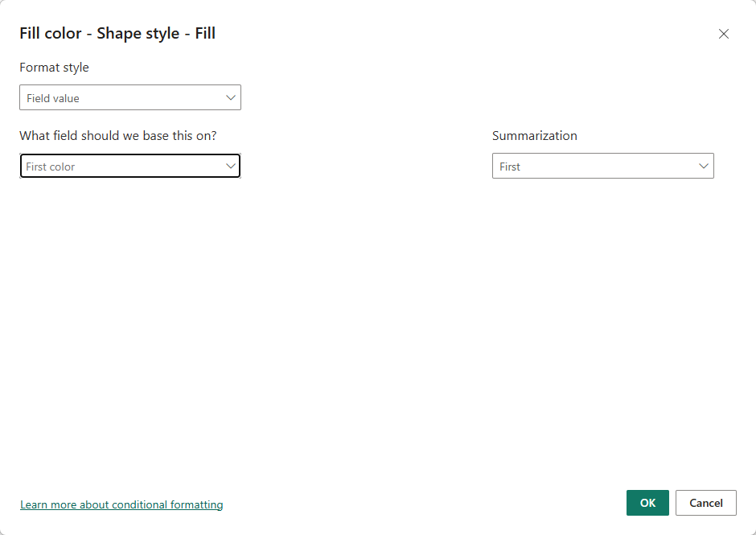Focus the 'First color' field input text
Image resolution: width=756 pixels, height=535 pixels.
[x=51, y=167]
